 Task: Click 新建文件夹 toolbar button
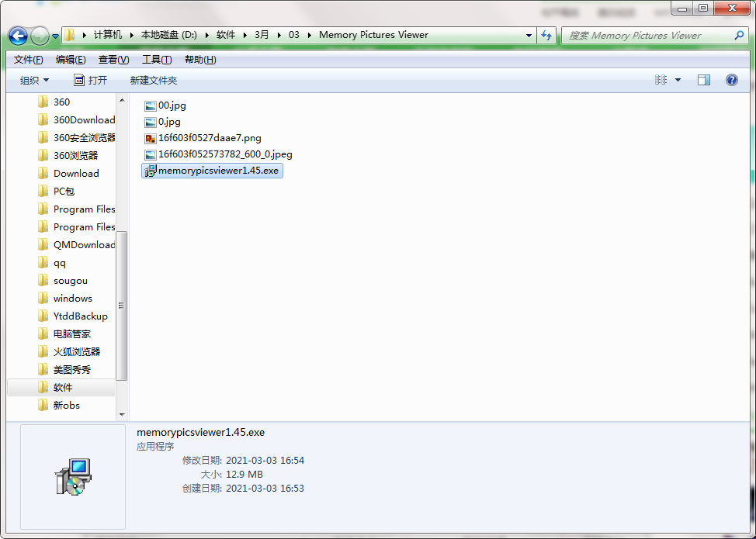pyautogui.click(x=154, y=81)
